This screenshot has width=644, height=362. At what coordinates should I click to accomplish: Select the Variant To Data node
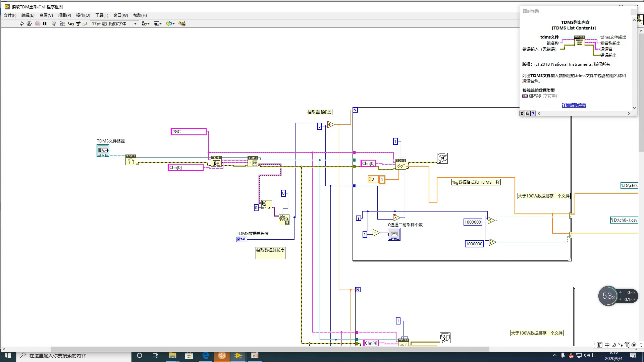tap(284, 220)
